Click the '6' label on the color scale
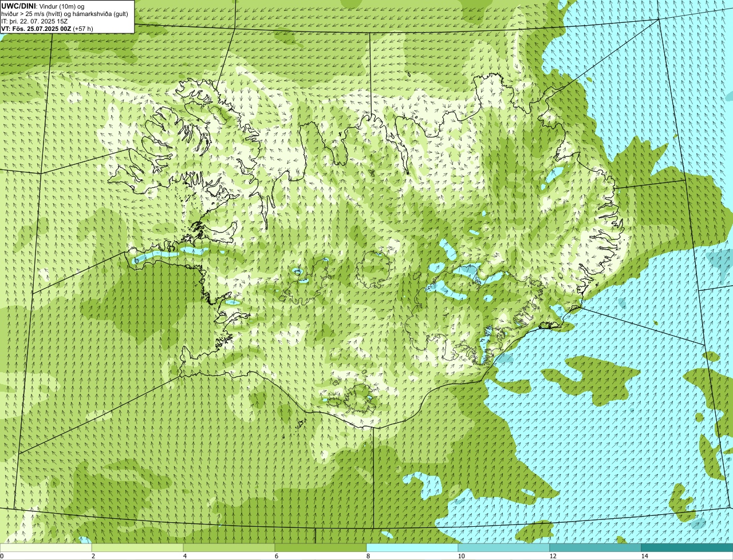The width and height of the screenshot is (733, 560). pos(276,556)
